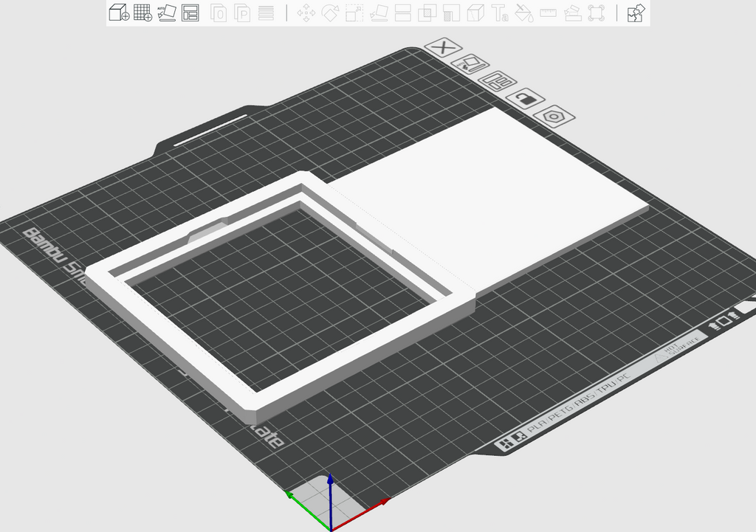Open plate settings hexagon nut icon

click(x=554, y=117)
